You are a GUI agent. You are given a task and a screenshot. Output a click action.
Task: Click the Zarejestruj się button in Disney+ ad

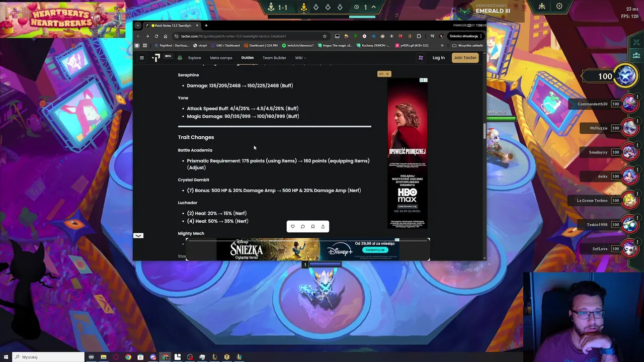click(375, 250)
